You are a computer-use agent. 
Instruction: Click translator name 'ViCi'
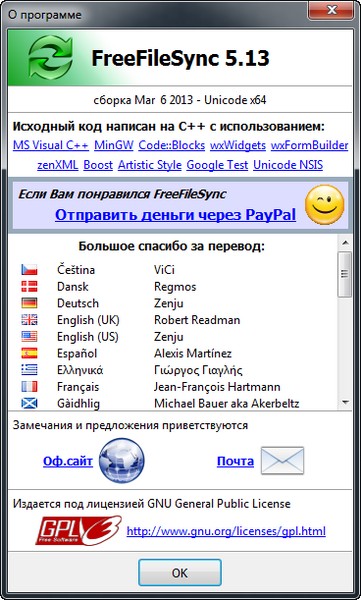[164, 270]
